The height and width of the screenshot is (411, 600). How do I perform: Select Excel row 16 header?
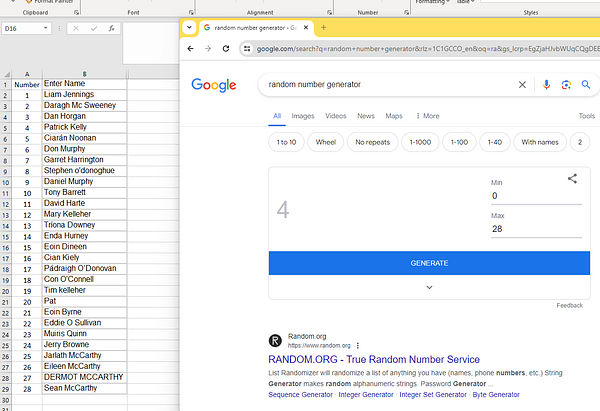[6, 248]
